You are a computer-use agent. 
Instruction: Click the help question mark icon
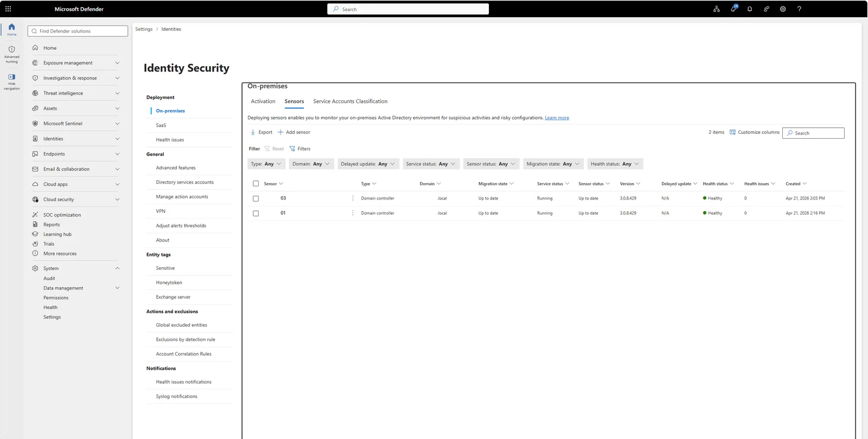[799, 9]
